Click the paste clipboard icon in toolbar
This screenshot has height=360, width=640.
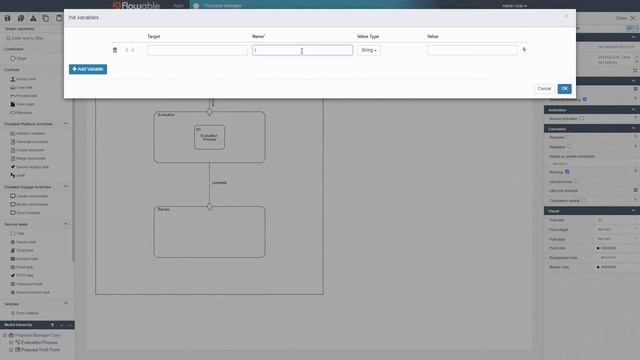[59, 18]
